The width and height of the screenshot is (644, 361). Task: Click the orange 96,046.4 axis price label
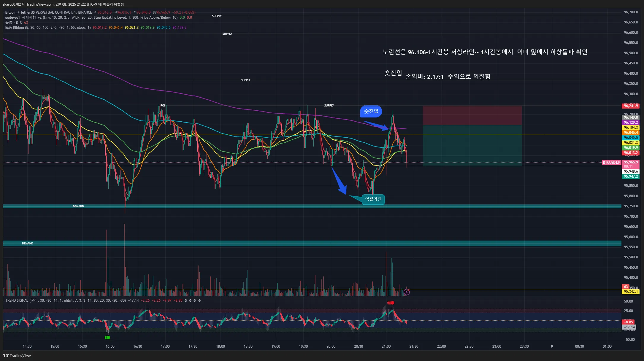pyautogui.click(x=631, y=133)
